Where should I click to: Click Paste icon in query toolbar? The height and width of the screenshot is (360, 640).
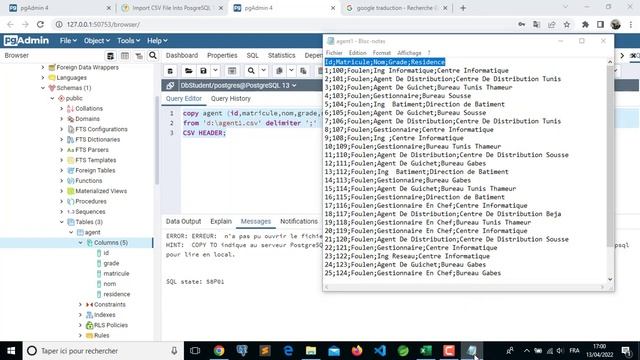(x=303, y=71)
